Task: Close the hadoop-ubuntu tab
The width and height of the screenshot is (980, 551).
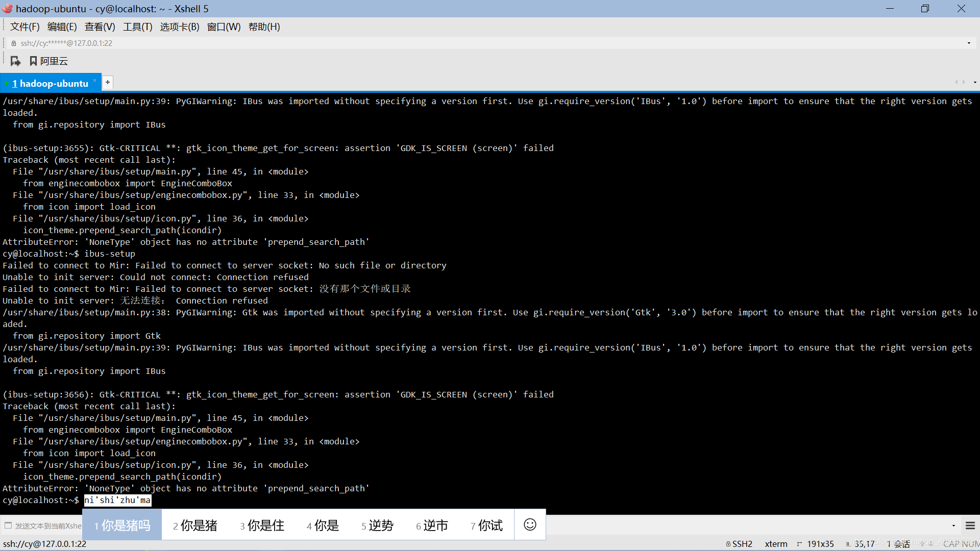Action: click(94, 80)
